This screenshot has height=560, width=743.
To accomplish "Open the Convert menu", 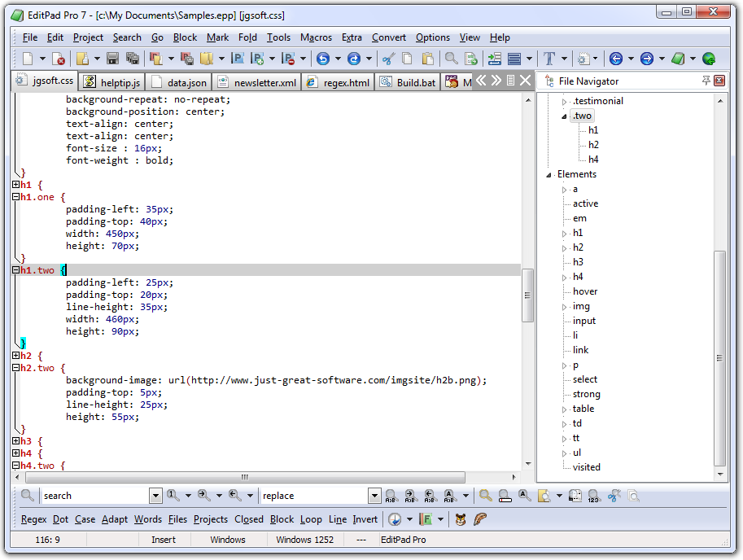I will point(388,37).
